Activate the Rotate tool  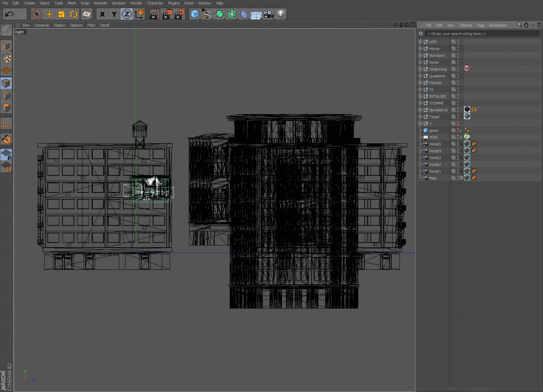74,14
